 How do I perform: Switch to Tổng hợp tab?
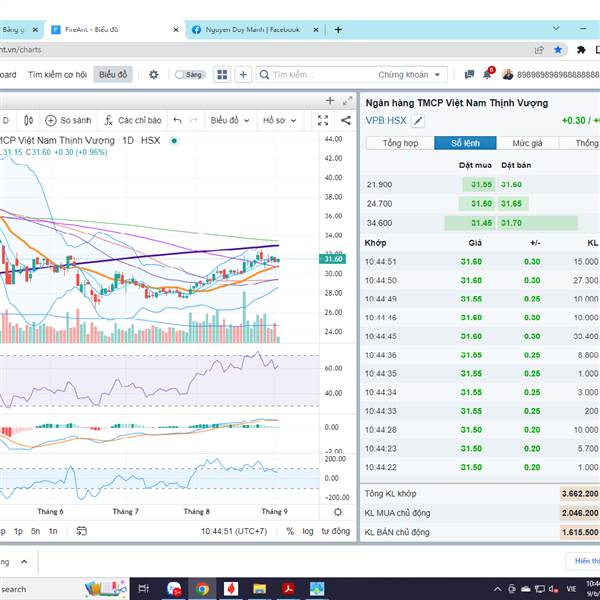(400, 143)
